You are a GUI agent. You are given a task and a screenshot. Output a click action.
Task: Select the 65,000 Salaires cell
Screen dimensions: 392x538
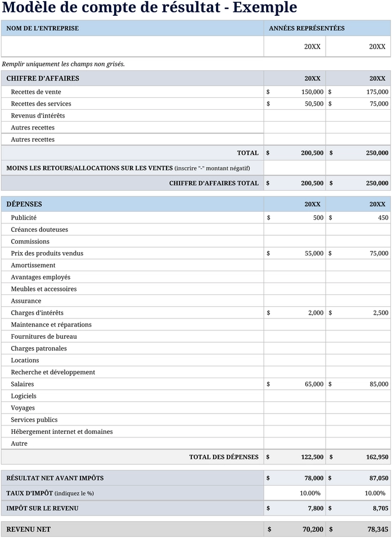(295, 384)
